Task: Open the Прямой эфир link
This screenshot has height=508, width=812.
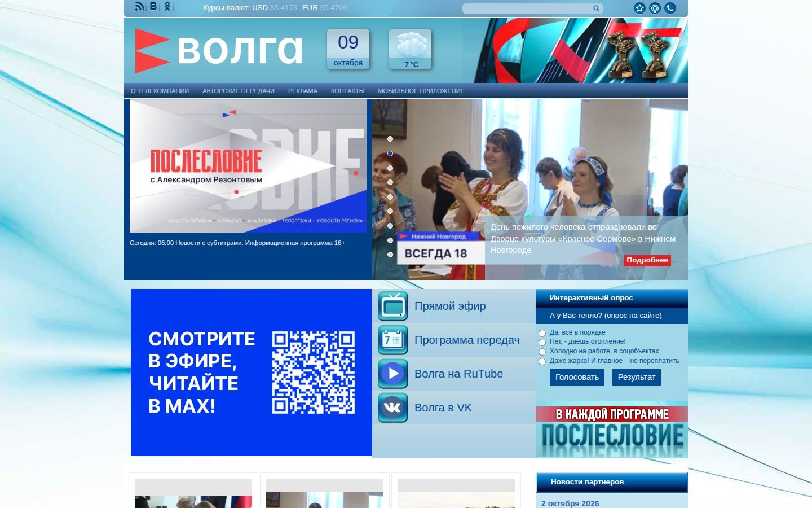Action: [450, 306]
